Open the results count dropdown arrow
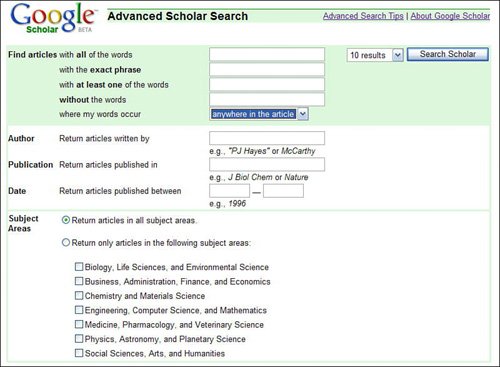 pyautogui.click(x=398, y=55)
